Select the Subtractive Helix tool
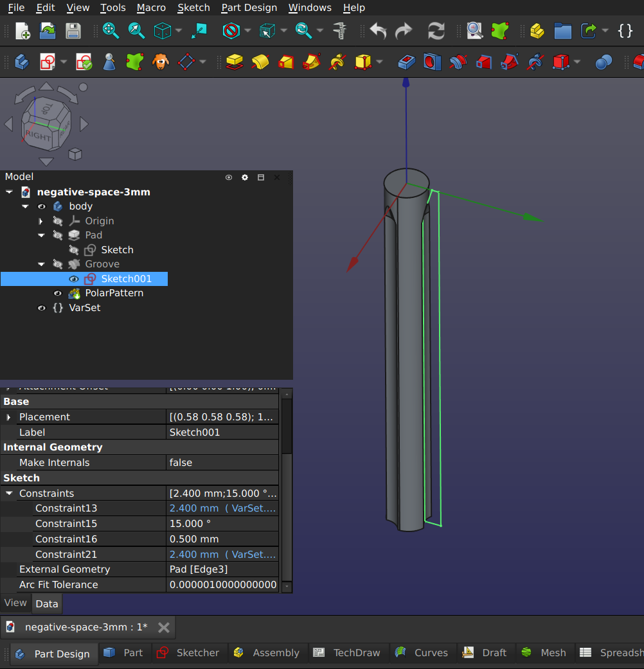Viewport: 644px width, 669px height. (535, 62)
